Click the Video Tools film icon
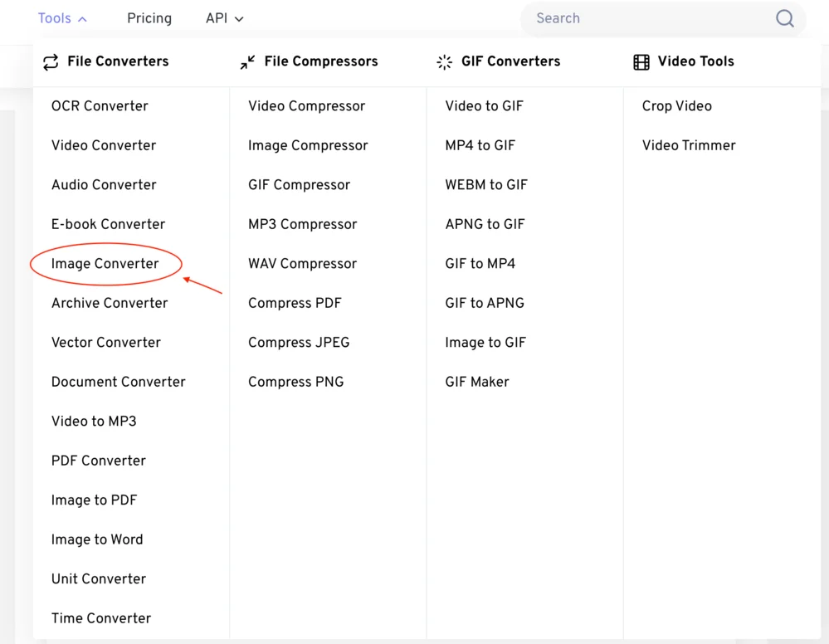 point(641,62)
